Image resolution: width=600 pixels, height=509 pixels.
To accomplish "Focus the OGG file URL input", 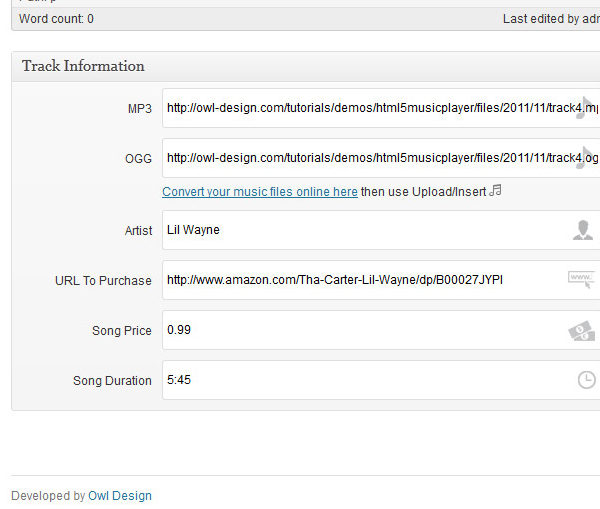I will point(381,158).
